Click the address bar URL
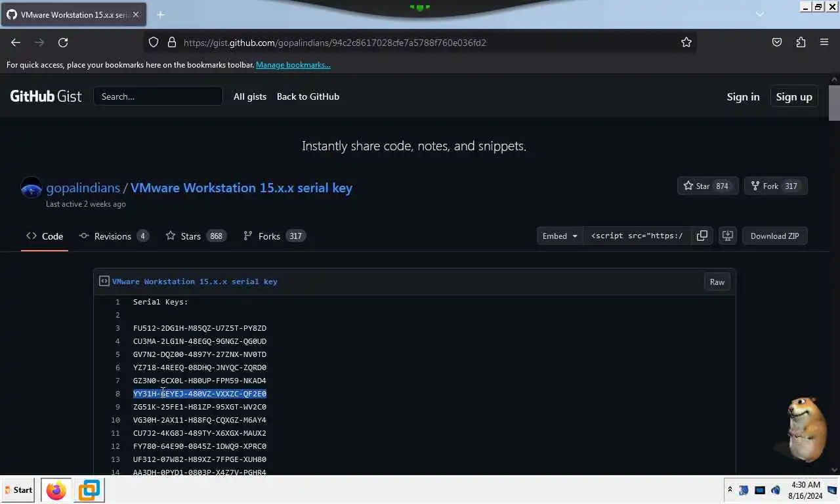840x504 pixels. pos(335,42)
